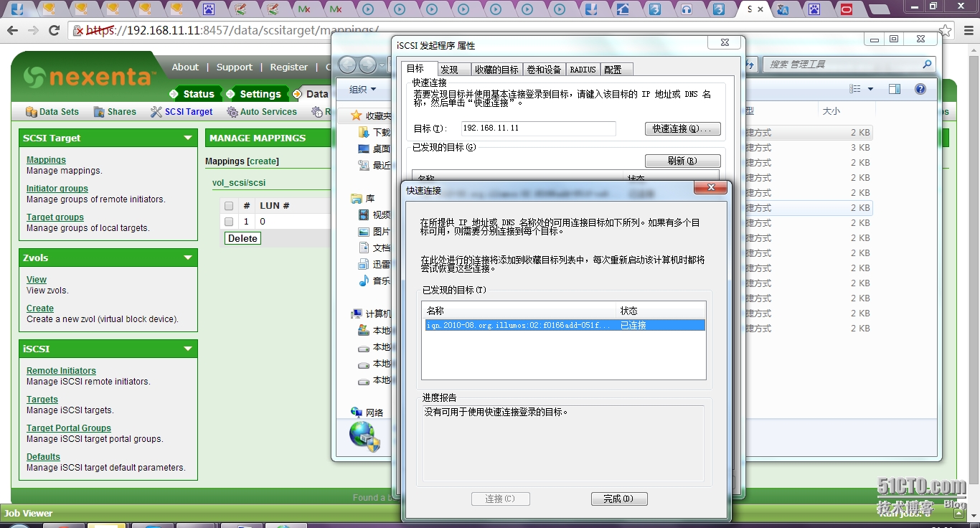Click the 连接(C) button

coord(500,499)
